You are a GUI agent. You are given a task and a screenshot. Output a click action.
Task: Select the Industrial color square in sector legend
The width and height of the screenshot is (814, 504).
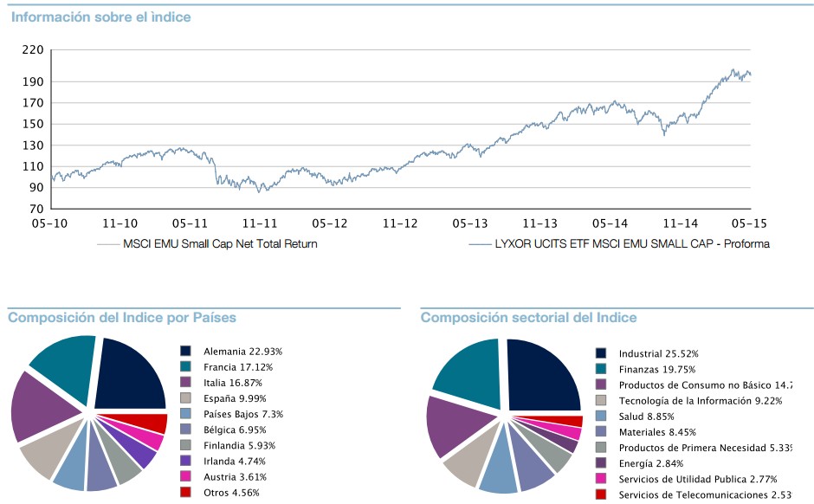(602, 353)
